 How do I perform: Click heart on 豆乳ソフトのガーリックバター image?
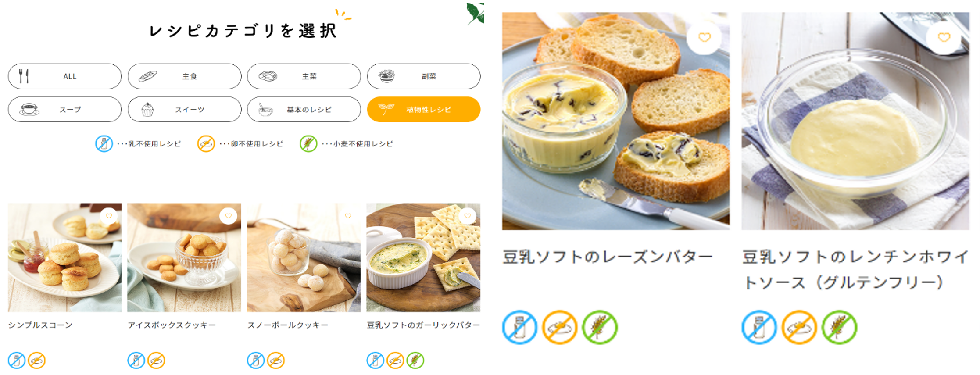pyautogui.click(x=468, y=216)
